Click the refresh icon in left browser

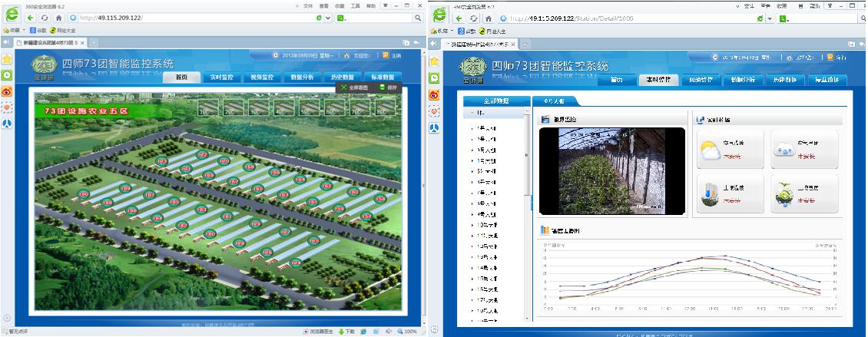pos(45,17)
